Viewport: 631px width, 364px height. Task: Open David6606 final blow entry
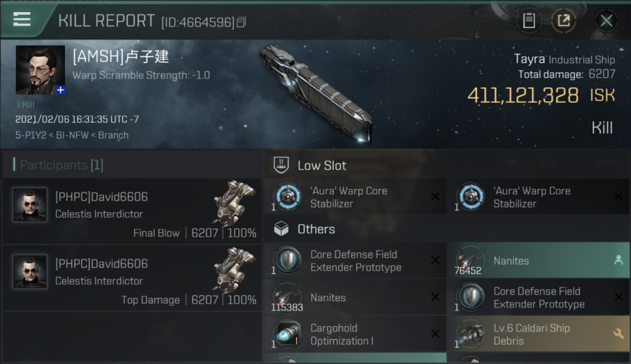[x=132, y=211]
